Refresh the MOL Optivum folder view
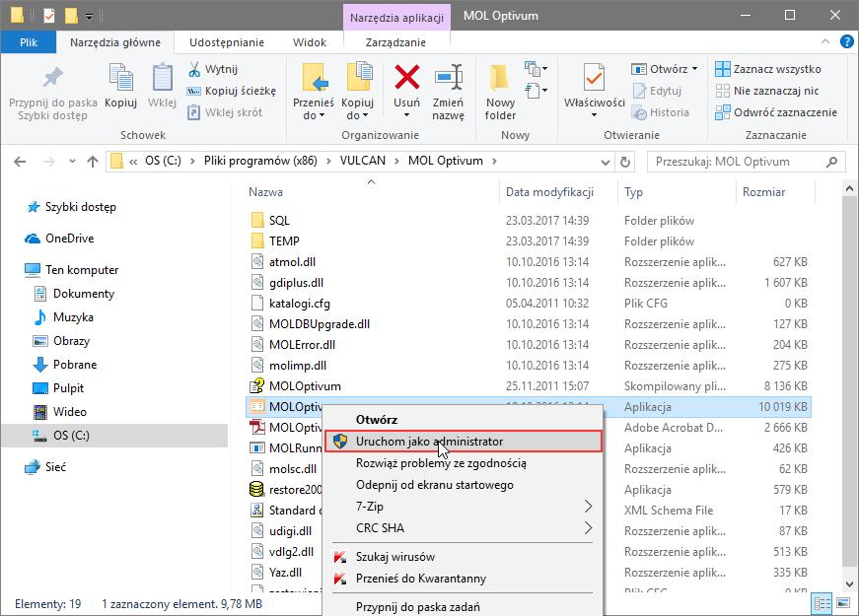 625,162
